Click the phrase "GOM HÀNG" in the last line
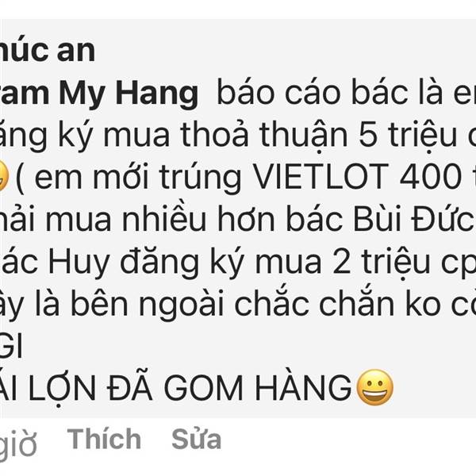476x476 pixels. tap(258, 388)
